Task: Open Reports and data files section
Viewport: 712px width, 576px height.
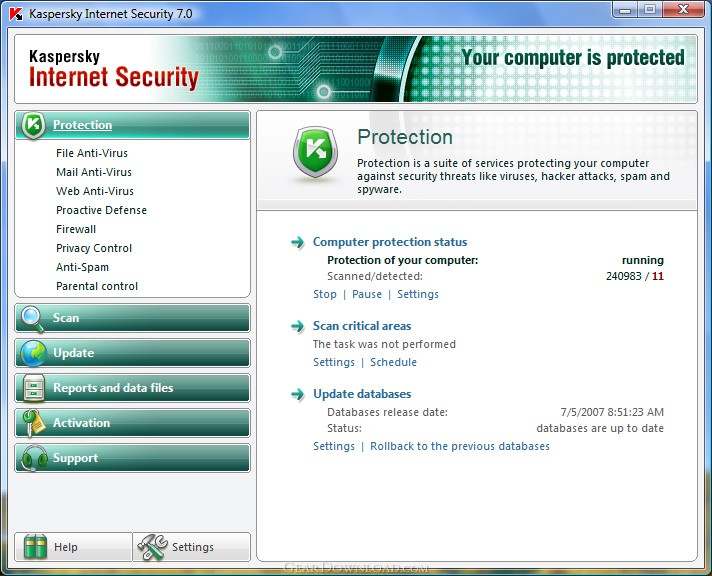Action: tap(132, 388)
